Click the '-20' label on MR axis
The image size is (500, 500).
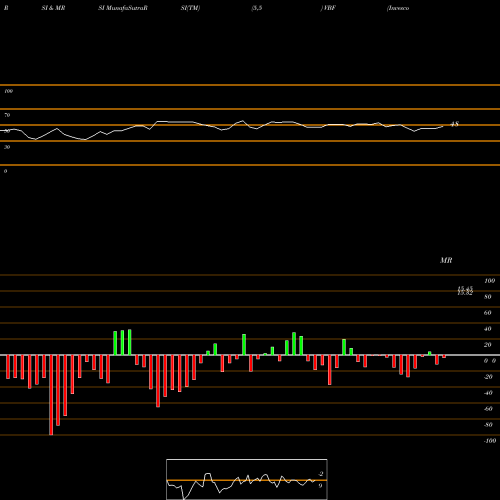(488, 377)
